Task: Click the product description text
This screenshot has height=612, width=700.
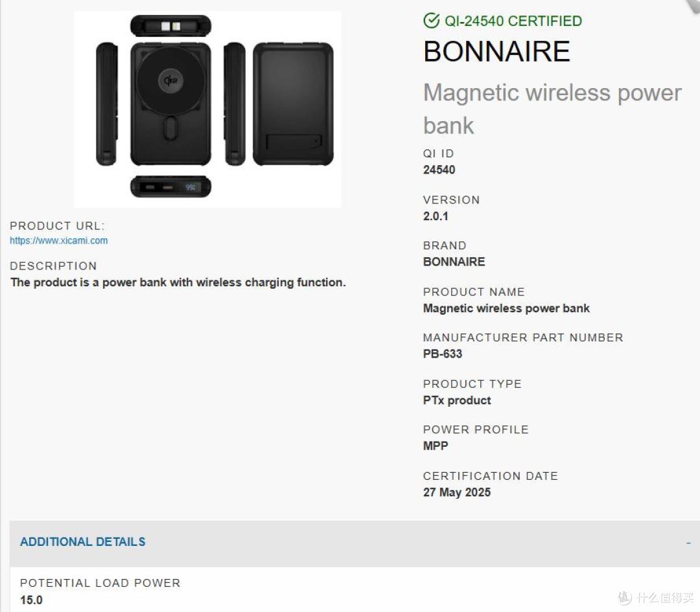Action: (178, 282)
